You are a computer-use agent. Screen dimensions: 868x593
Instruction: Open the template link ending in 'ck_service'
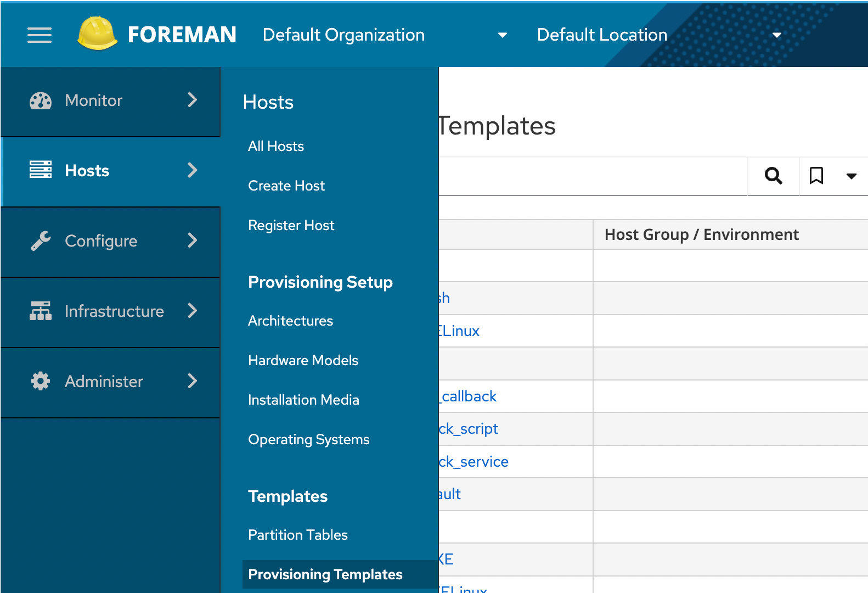coord(474,462)
